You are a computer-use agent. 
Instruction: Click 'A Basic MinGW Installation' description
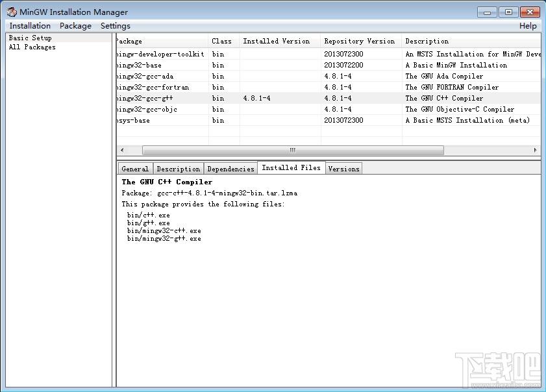click(456, 65)
